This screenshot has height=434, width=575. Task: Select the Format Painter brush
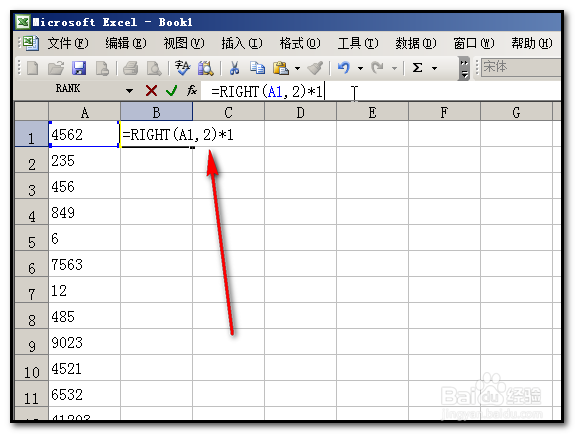tap(315, 68)
